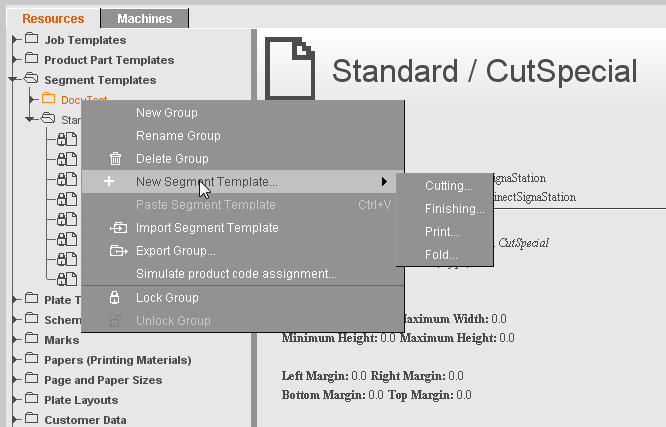Select Print... in the submenu
666x427 pixels.
[x=441, y=232]
